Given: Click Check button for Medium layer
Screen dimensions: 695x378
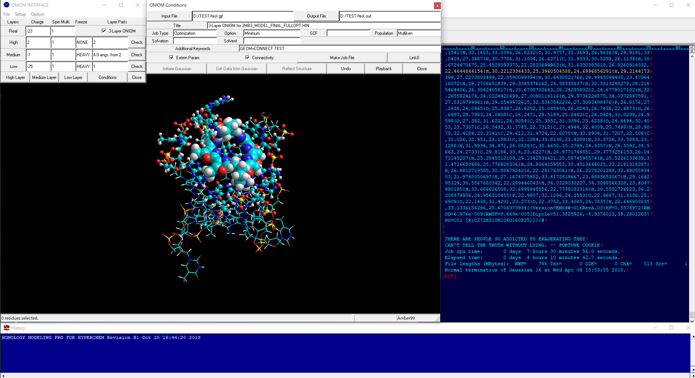Looking at the screenshot, I should 137,55.
